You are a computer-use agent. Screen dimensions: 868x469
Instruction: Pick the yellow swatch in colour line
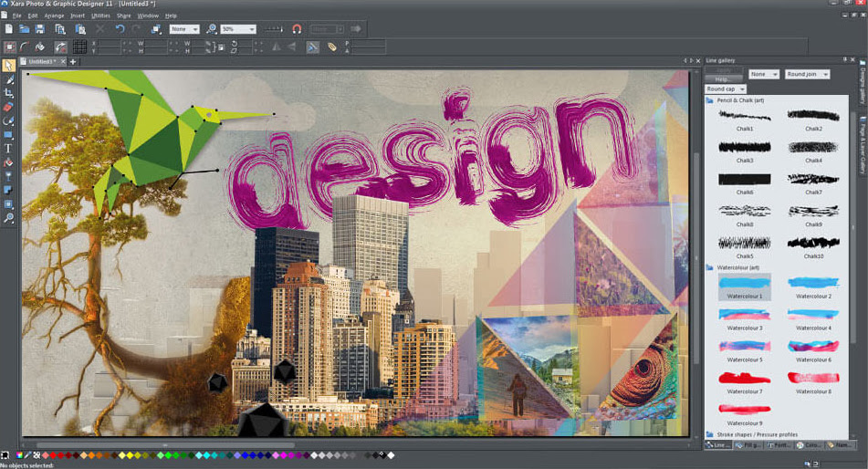[x=131, y=455]
